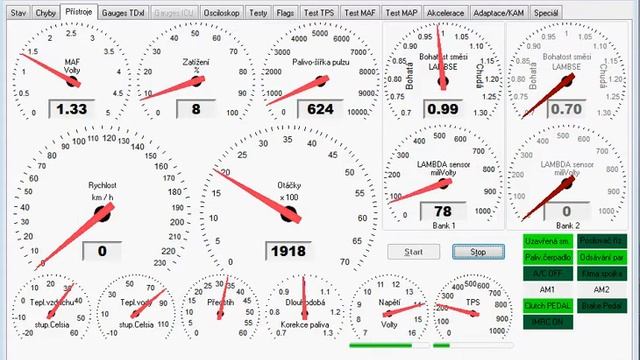
Task: Select the Test MAP tab
Action: click(x=402, y=13)
